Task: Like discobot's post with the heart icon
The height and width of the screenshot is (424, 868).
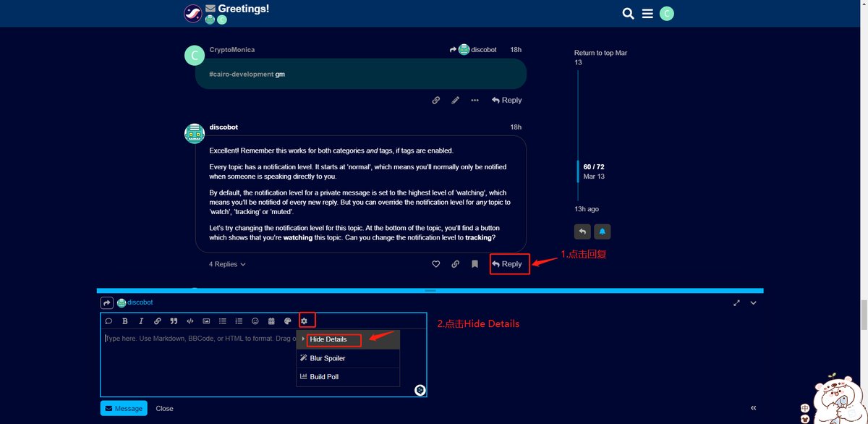Action: coord(435,264)
